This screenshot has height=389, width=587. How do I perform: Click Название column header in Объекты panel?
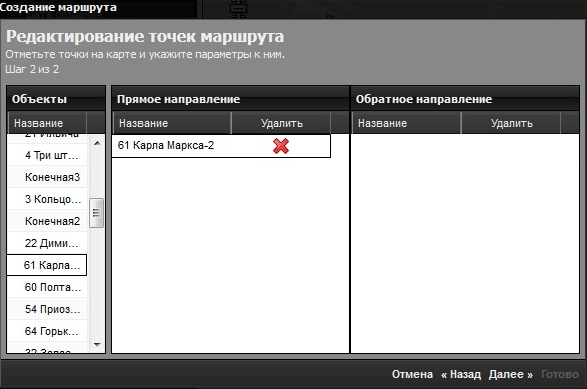48,123
